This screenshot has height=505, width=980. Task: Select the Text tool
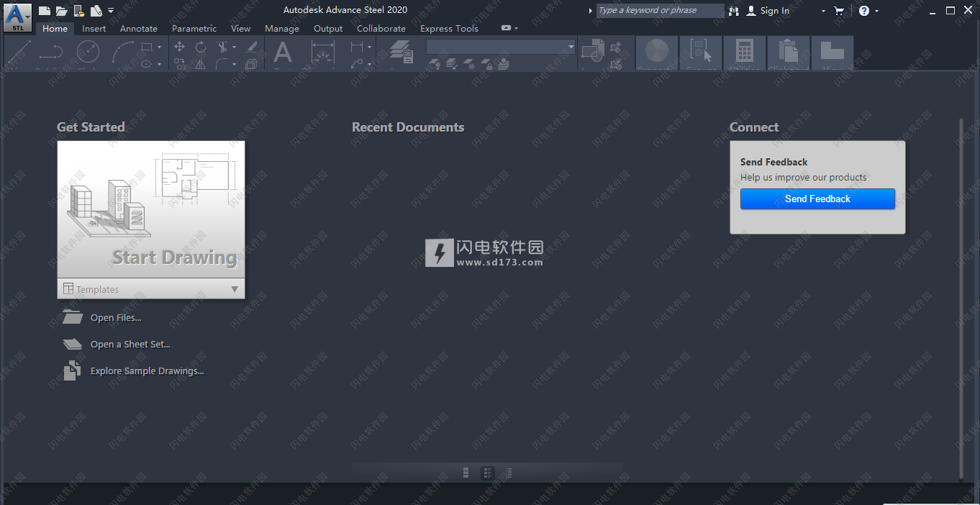coord(283,53)
